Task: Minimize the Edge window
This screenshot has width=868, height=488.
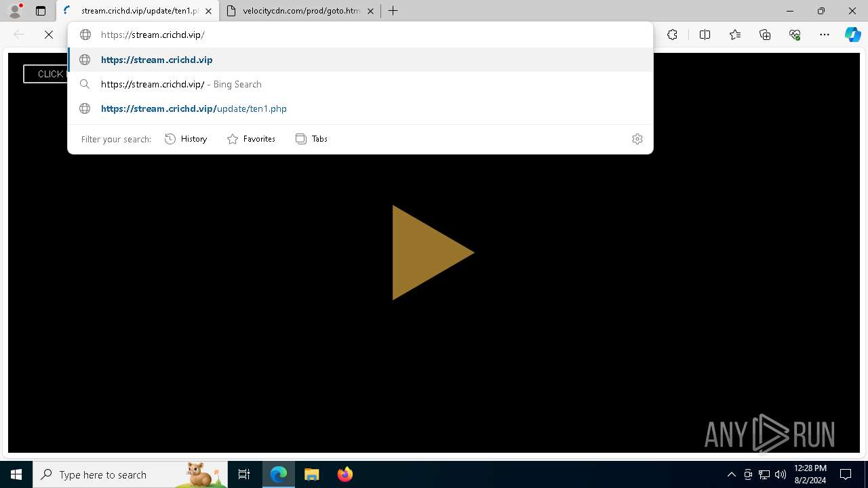Action: point(790,11)
